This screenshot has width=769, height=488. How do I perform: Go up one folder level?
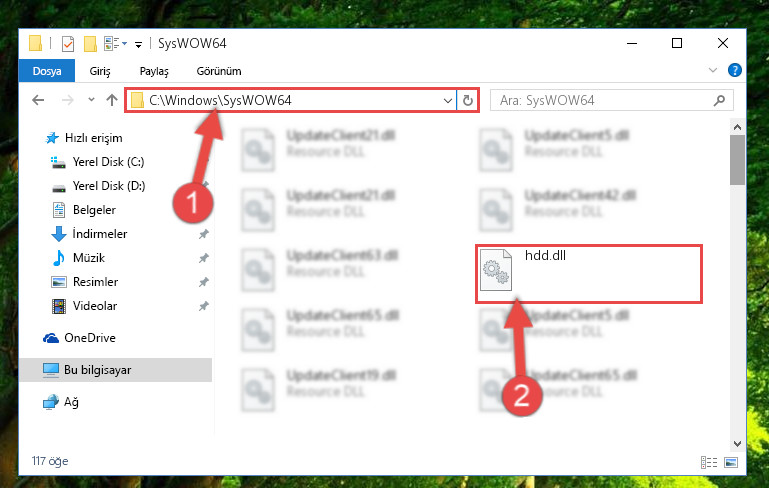click(x=112, y=100)
